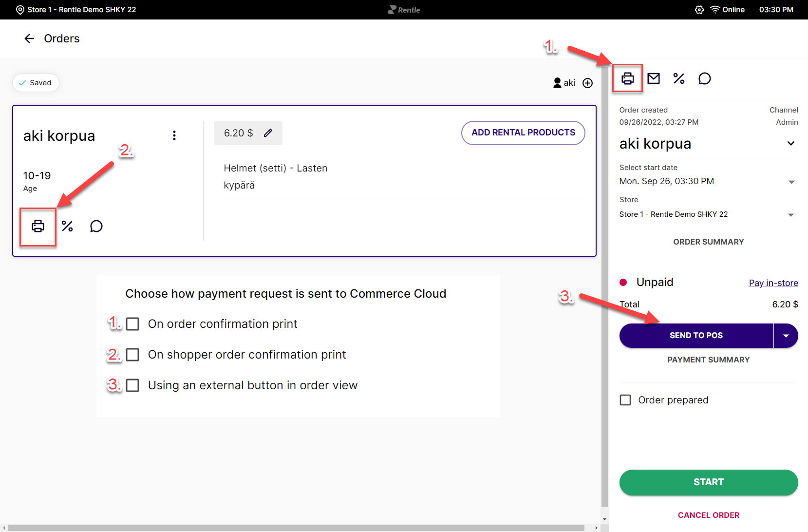Viewport: 808px width, 532px height.
Task: Open order discount percent icon in right panel
Action: click(679, 78)
